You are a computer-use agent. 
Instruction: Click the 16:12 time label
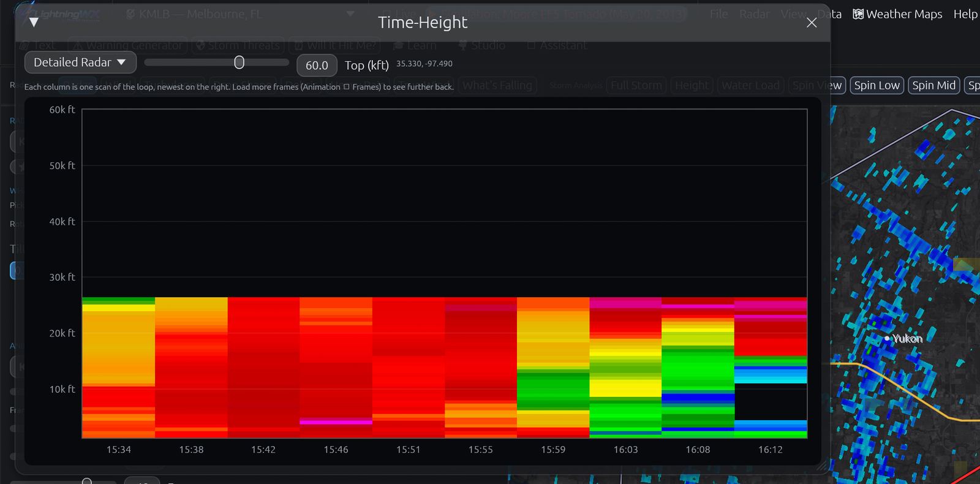coord(770,450)
